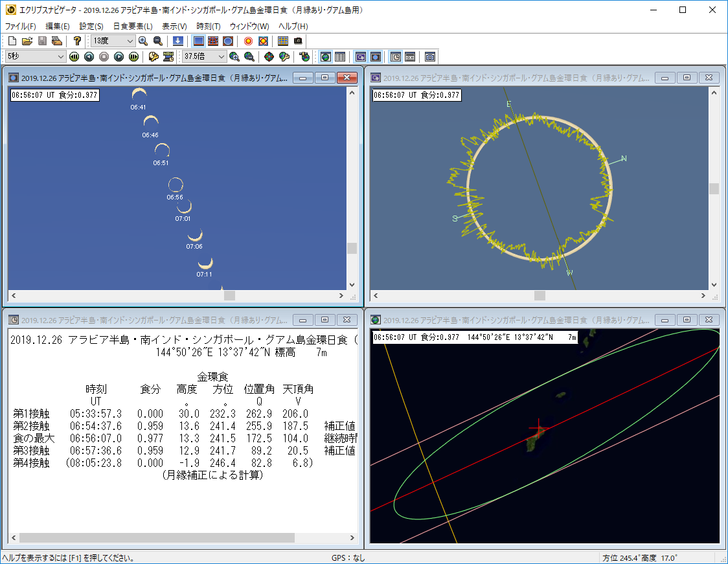Image resolution: width=728 pixels, height=564 pixels.
Task: Open the 日食要素(L) menu
Action: coord(132,27)
